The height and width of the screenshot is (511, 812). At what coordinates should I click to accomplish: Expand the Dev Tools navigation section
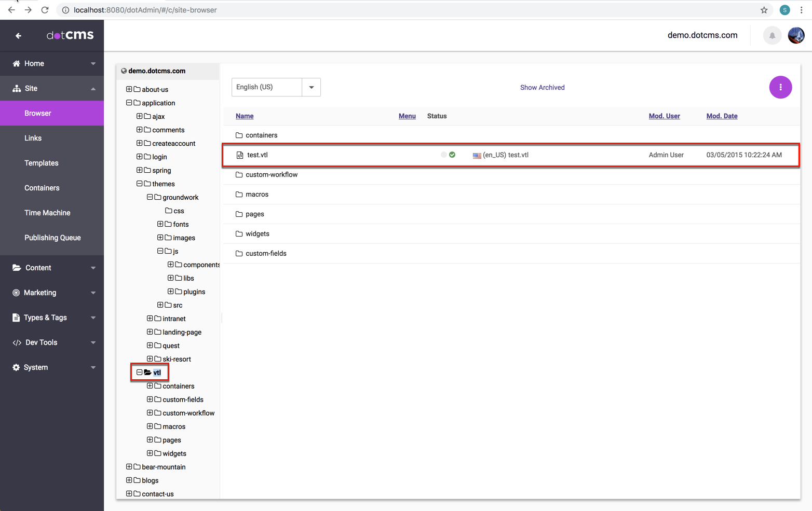52,342
